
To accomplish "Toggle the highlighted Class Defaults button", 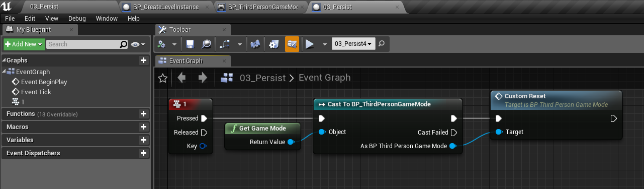I will (292, 44).
